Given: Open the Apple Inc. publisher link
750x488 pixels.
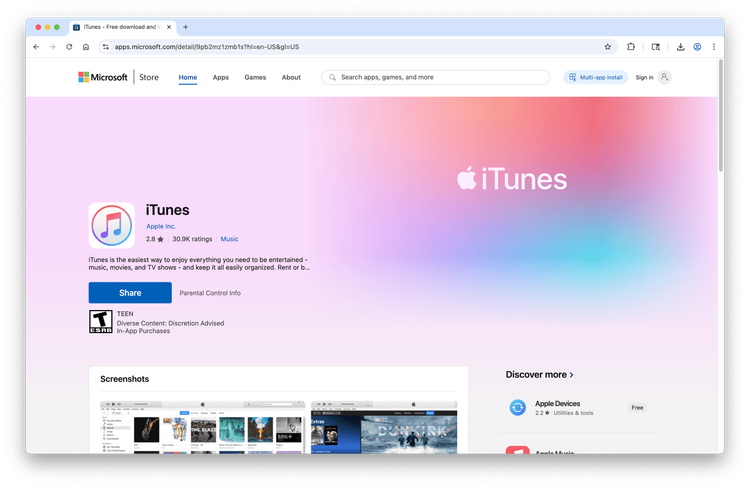Looking at the screenshot, I should (161, 227).
